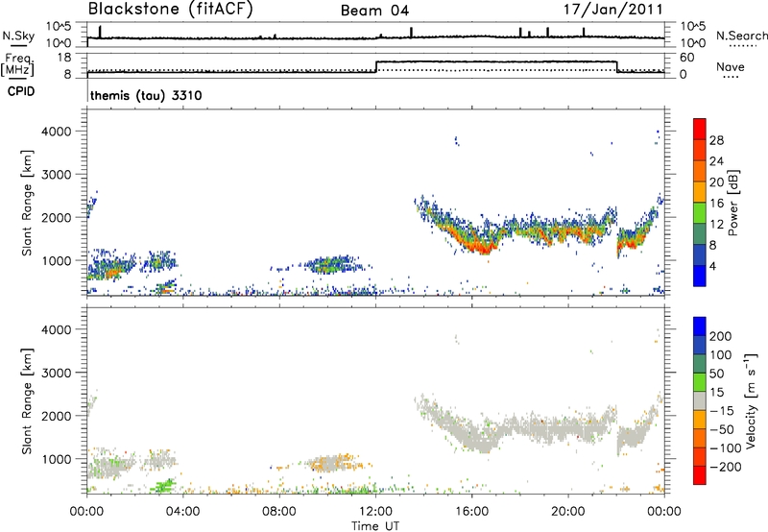Image resolution: width=768 pixels, height=532 pixels.
Task: Click the 3000 tick on the velocity panel
Action: 56,373
